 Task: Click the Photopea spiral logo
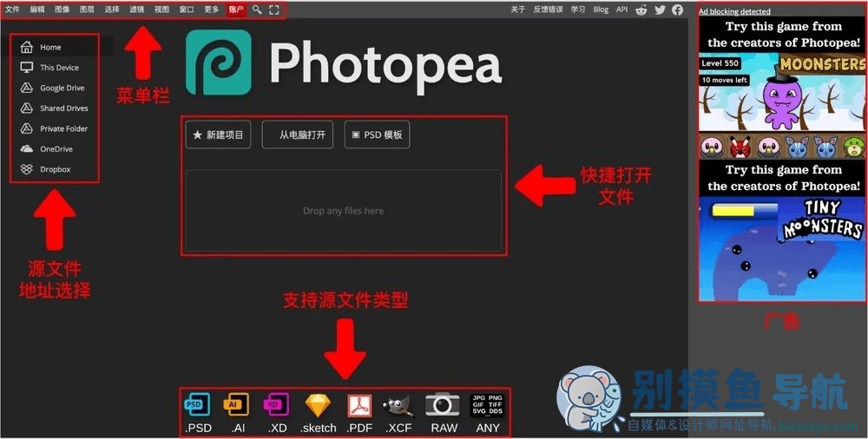[218, 62]
